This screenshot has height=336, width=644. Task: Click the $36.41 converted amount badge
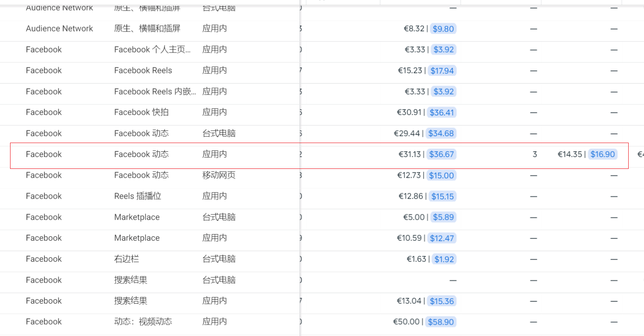[441, 113]
